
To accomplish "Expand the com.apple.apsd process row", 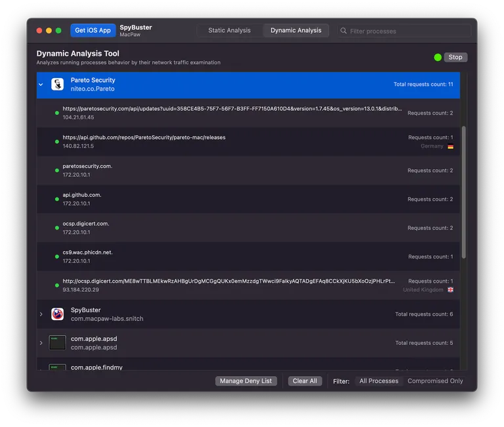I will 41,343.
